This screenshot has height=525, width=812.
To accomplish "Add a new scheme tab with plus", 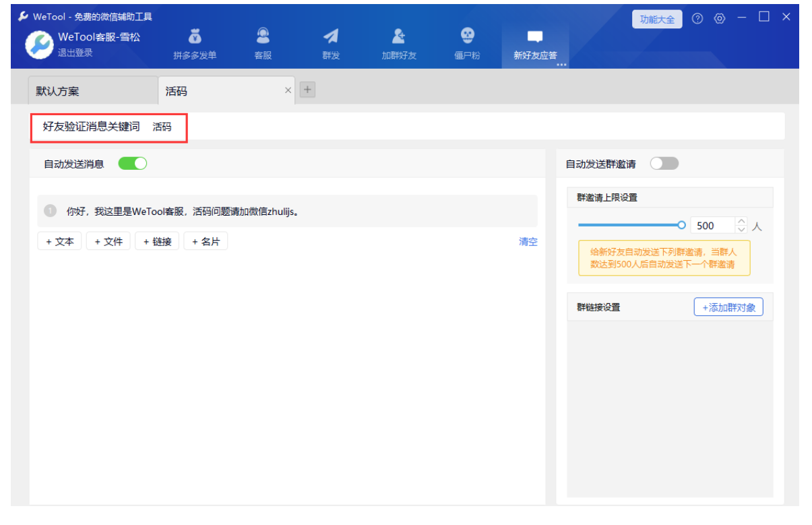I will coord(307,89).
